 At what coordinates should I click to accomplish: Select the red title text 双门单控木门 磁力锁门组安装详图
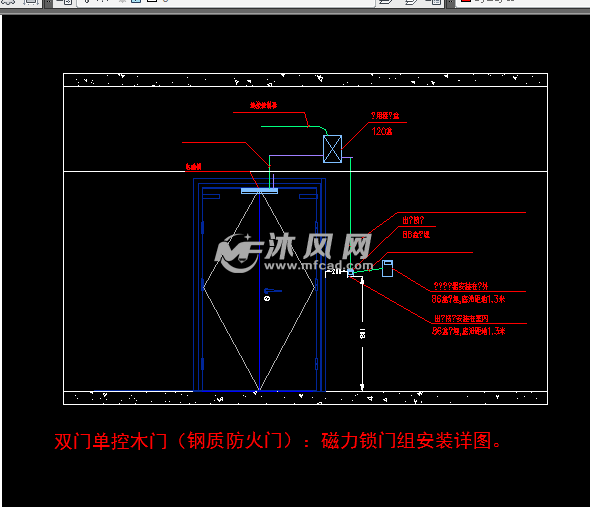click(278, 441)
